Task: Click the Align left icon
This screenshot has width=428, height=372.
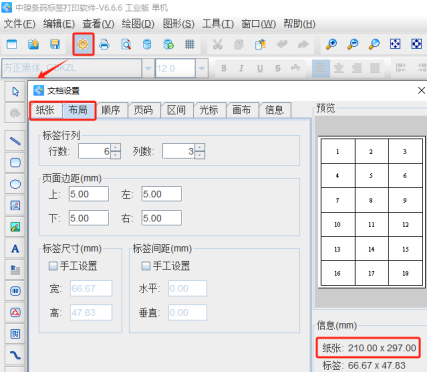Action: coord(321,68)
